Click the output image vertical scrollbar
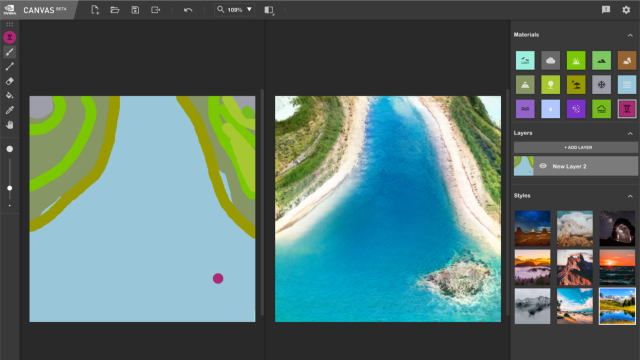This screenshot has width=640, height=360. [x=507, y=202]
